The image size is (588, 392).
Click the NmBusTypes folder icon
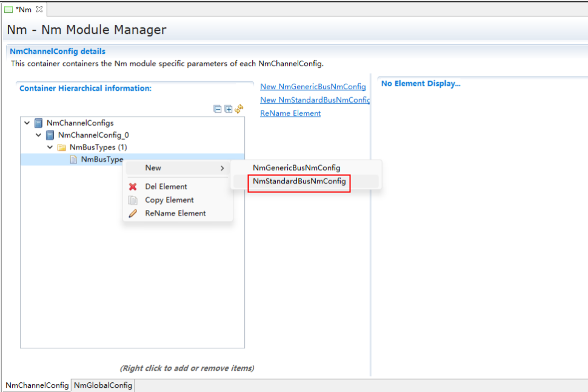point(61,147)
